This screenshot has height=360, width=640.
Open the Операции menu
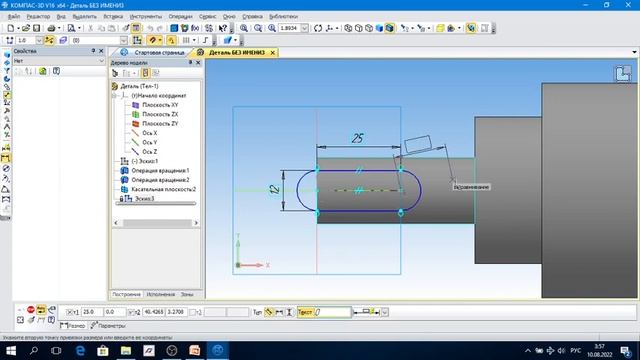coord(180,16)
